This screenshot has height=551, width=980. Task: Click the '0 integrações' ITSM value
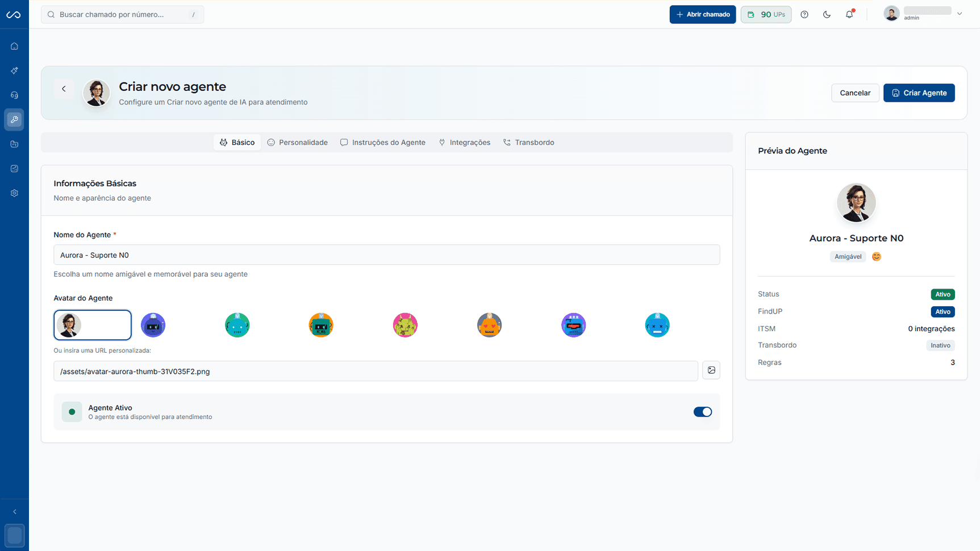[x=931, y=329]
